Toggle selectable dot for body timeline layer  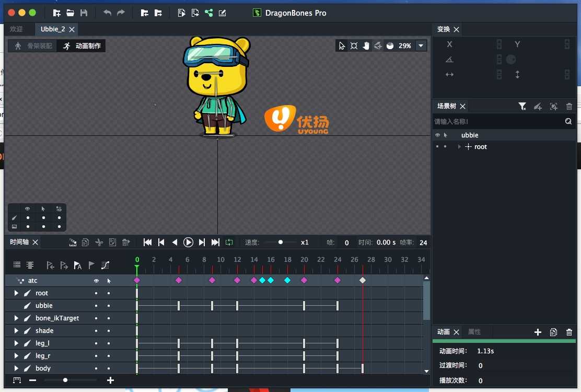tap(109, 368)
